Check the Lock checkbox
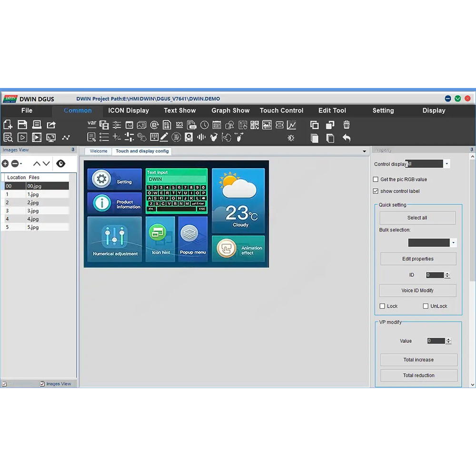Screen dimensions: 476x476 [382, 306]
